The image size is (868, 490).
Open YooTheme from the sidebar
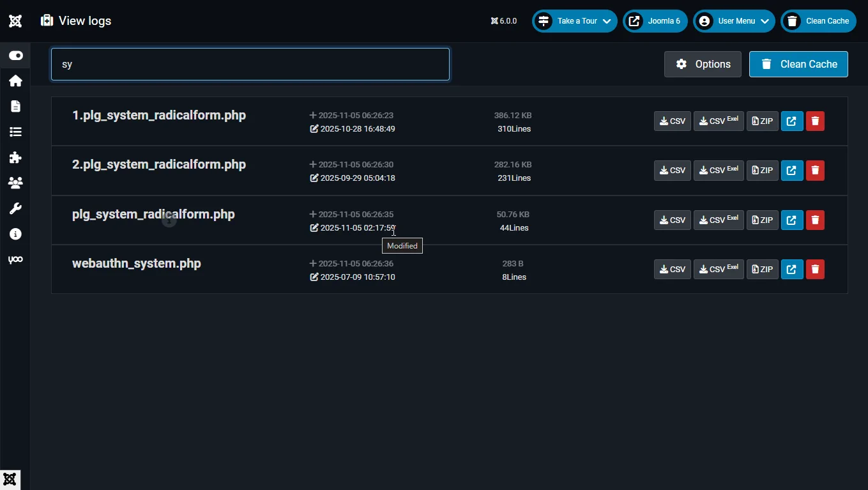click(x=15, y=259)
